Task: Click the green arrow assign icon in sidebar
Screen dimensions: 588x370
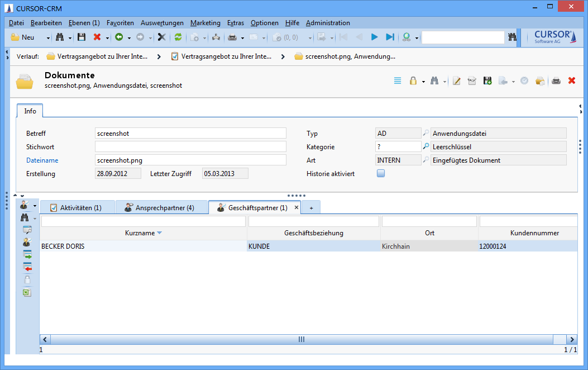Action: coord(27,255)
